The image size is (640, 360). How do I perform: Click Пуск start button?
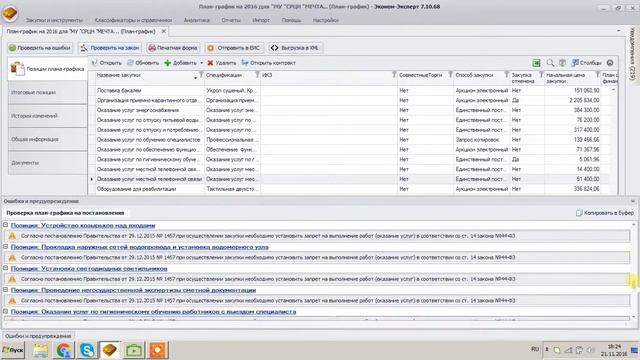(x=13, y=350)
